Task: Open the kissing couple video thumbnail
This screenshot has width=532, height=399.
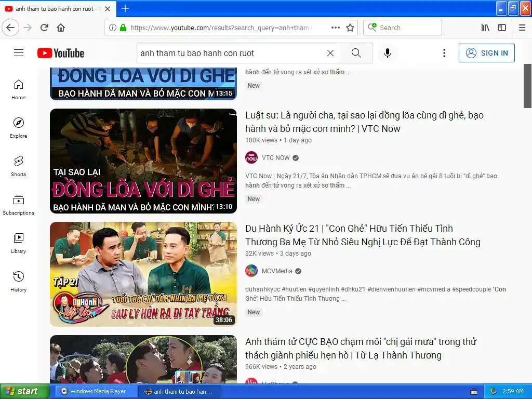Action: pos(143,360)
